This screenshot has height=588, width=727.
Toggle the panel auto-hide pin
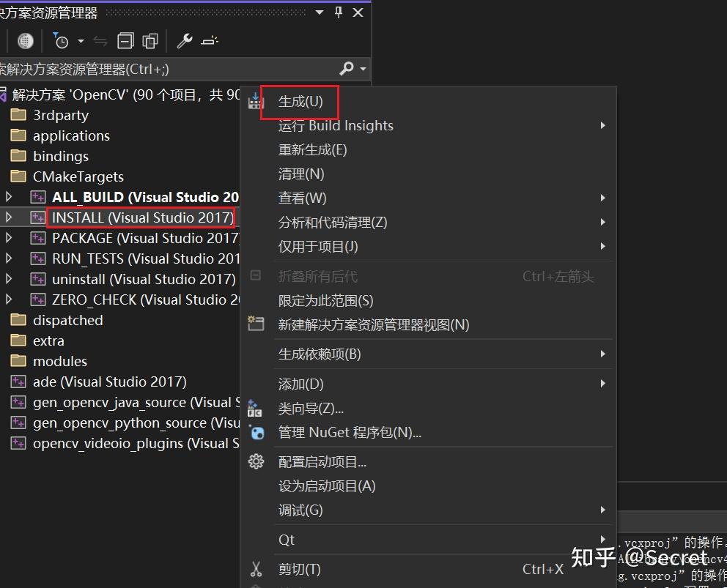(338, 11)
